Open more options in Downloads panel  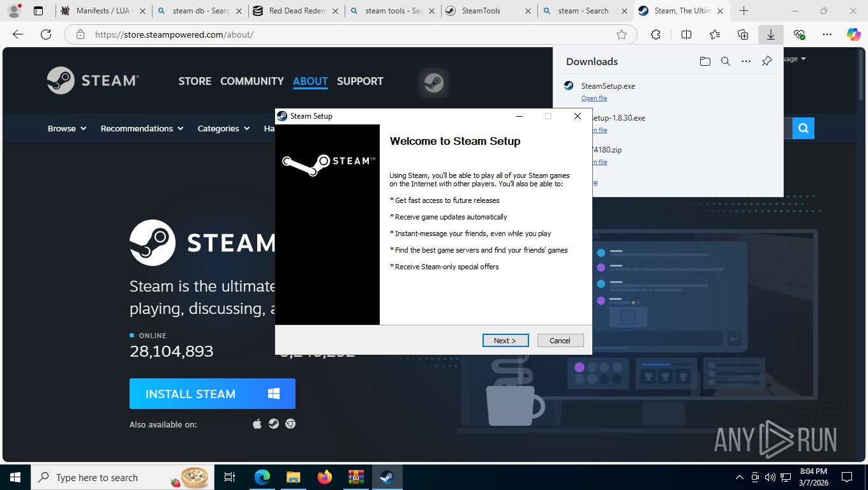[x=746, y=61]
